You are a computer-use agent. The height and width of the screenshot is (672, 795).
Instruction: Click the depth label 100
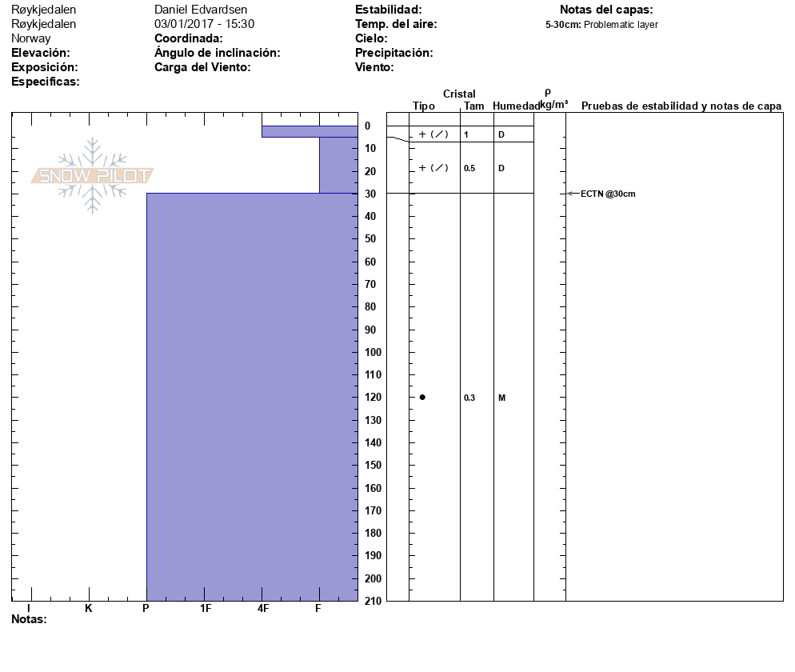[x=374, y=352]
